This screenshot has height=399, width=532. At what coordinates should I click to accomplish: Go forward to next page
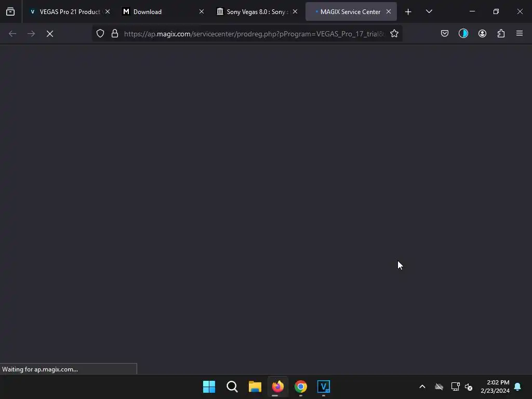pos(31,34)
